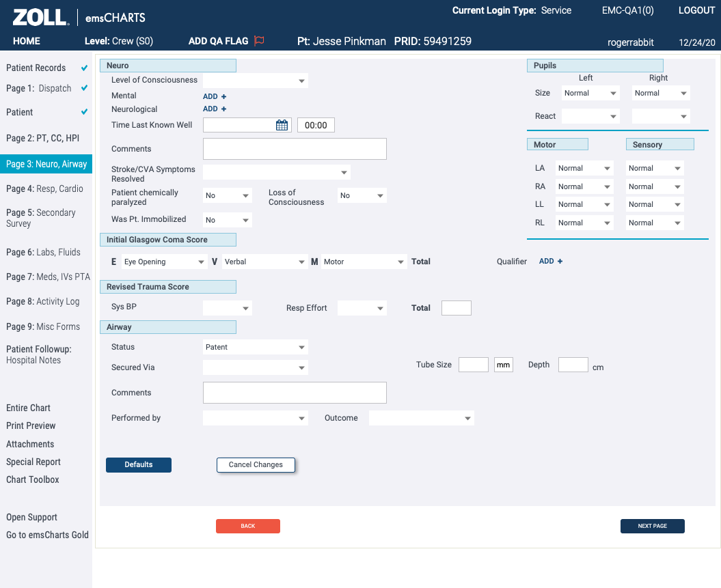Click Cancel Changes button
721x588 pixels.
pos(256,464)
